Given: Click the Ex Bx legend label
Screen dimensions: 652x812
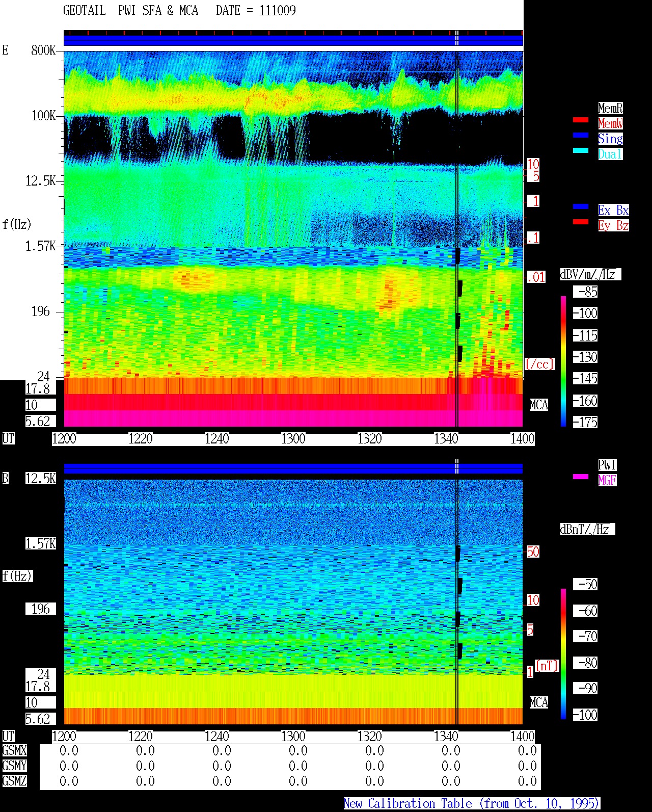Looking at the screenshot, I should 613,210.
